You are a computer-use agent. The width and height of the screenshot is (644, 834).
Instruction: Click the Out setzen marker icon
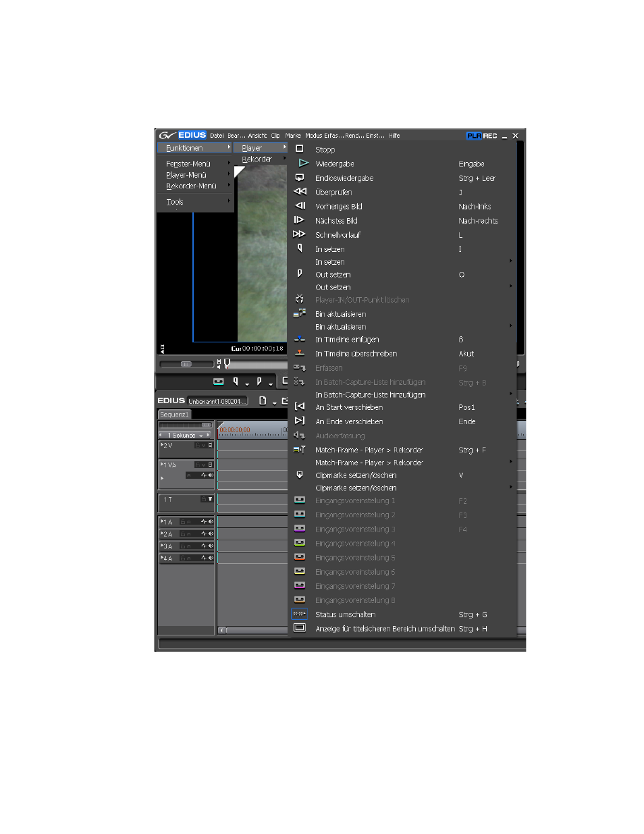coord(300,274)
